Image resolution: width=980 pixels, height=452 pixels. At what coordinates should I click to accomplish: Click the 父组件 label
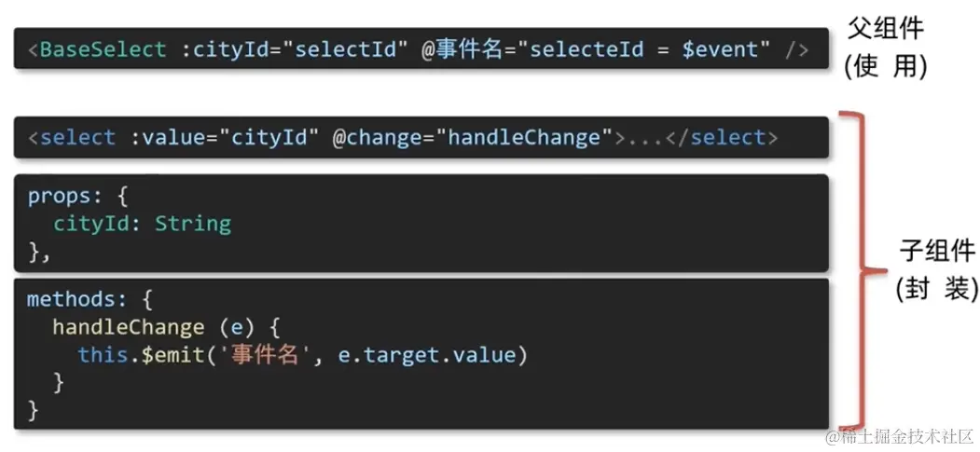coord(885,28)
